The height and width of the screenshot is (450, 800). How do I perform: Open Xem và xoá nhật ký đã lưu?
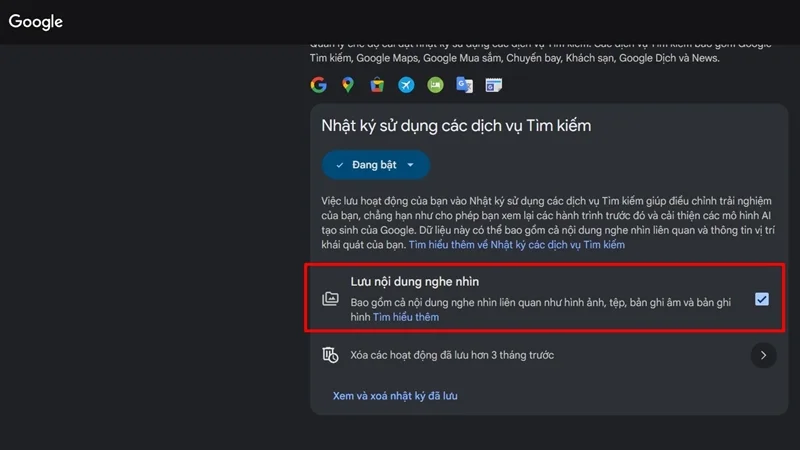[x=395, y=396]
